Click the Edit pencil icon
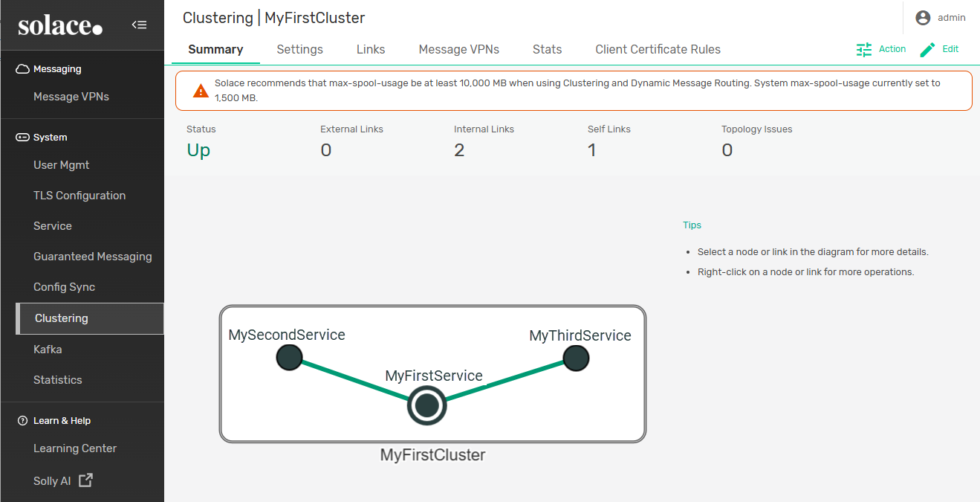 tap(927, 50)
